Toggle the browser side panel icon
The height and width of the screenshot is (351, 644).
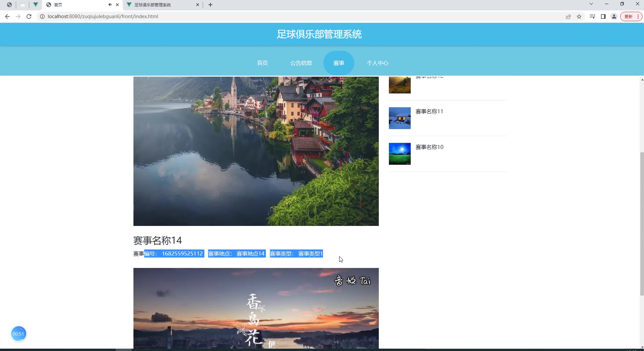tap(603, 16)
